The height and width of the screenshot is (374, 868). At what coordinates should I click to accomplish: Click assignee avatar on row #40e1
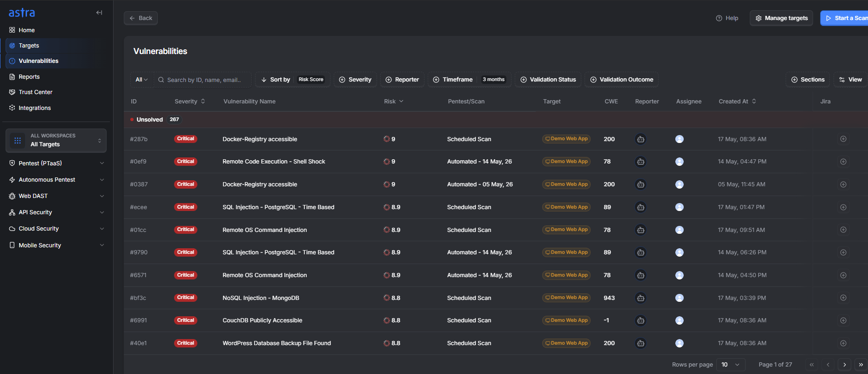tap(680, 343)
